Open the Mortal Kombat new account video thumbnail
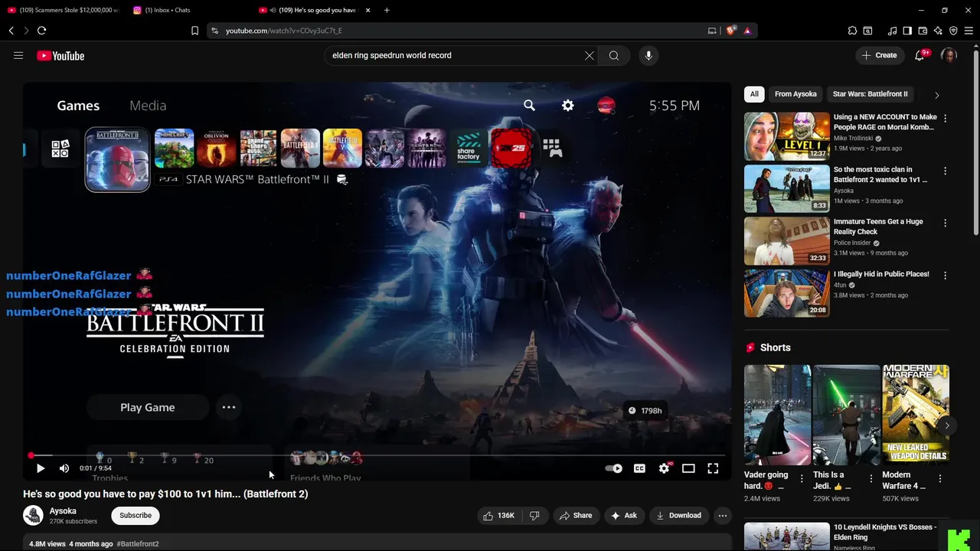The height and width of the screenshot is (551, 980). click(x=786, y=136)
